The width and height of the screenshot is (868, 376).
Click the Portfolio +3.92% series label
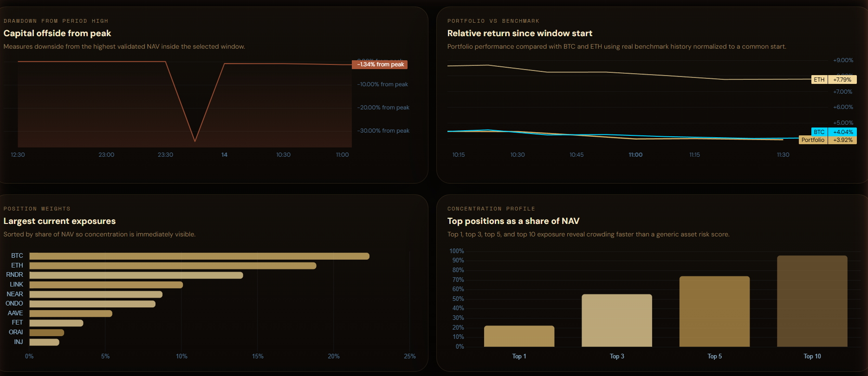click(x=828, y=140)
